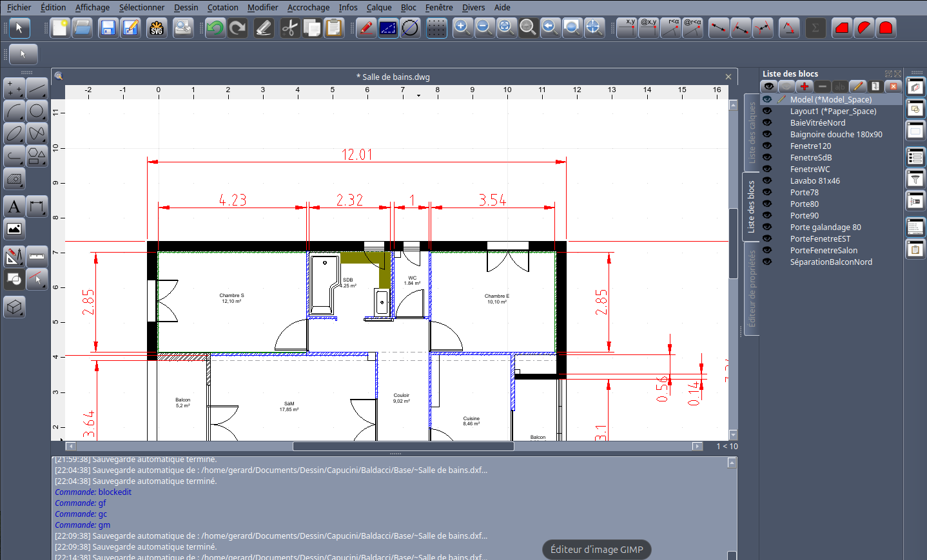This screenshot has width=927, height=560.
Task: Open the Insert Image tool
Action: pyautogui.click(x=14, y=229)
